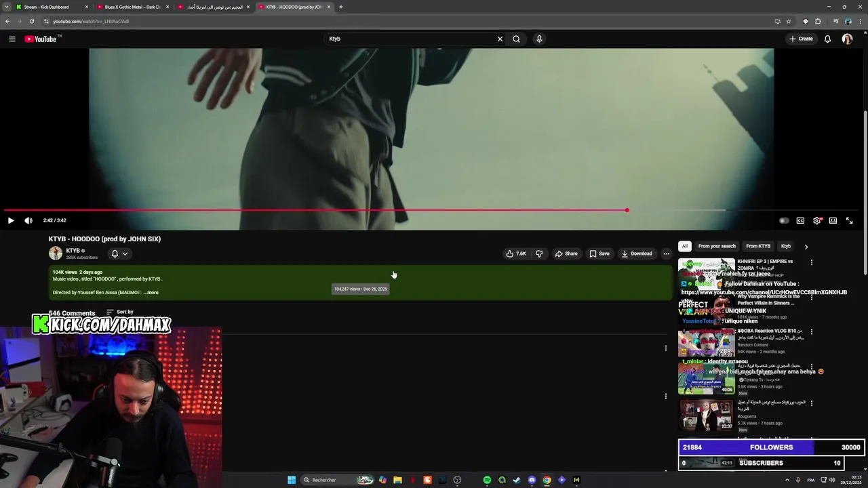Dislike the video
868x488 pixels.
point(539,253)
